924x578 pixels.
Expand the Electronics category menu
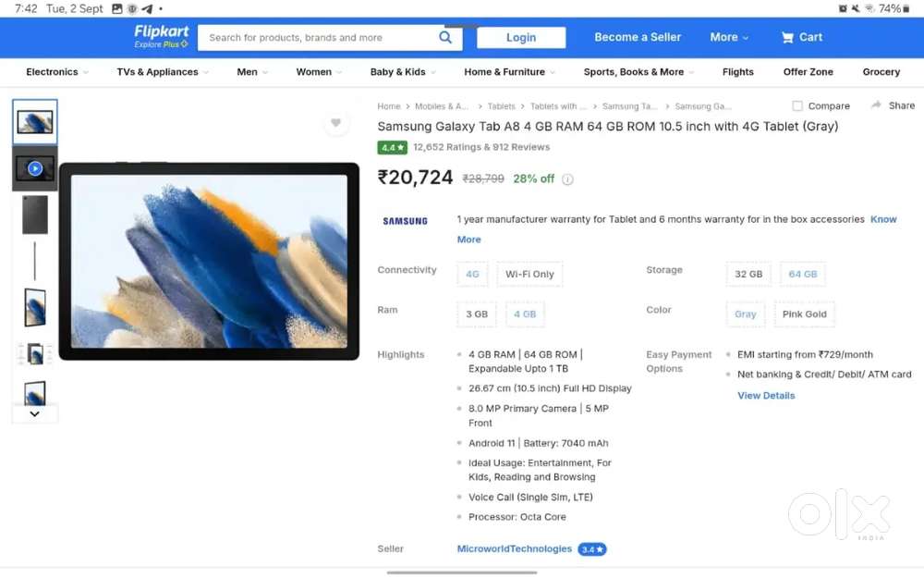[57, 72]
